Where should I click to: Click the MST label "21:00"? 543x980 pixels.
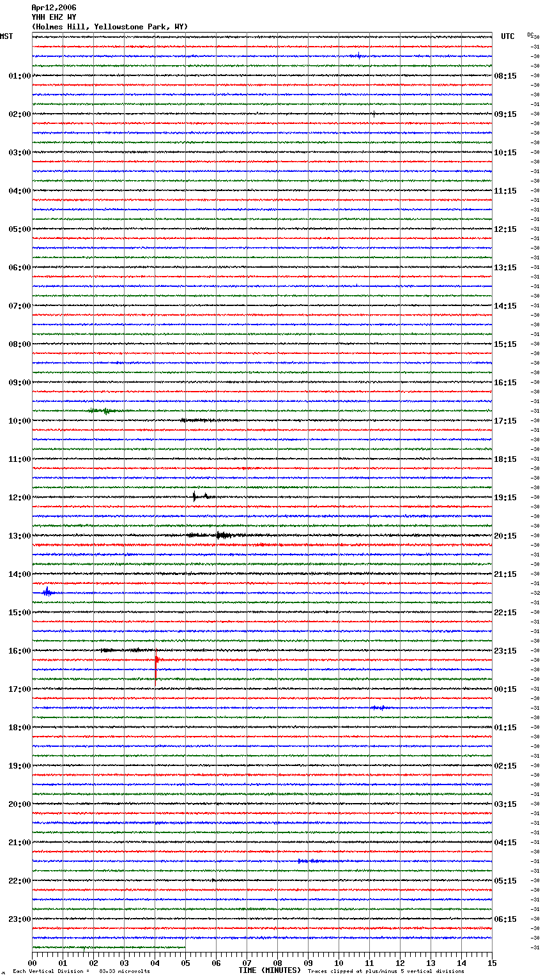pyautogui.click(x=20, y=843)
